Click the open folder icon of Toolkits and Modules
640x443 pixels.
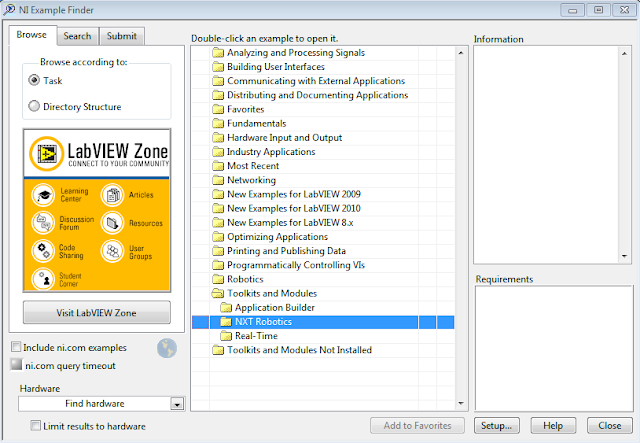218,294
